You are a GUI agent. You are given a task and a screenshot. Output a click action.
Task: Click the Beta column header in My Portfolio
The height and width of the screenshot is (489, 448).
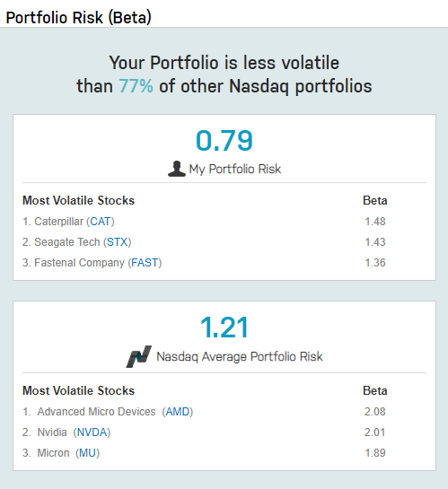click(375, 200)
